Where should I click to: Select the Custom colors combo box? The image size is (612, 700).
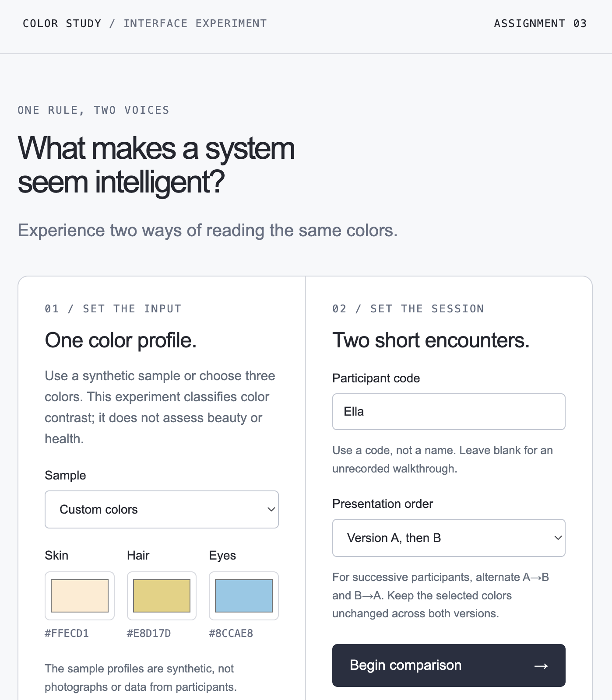click(x=162, y=509)
